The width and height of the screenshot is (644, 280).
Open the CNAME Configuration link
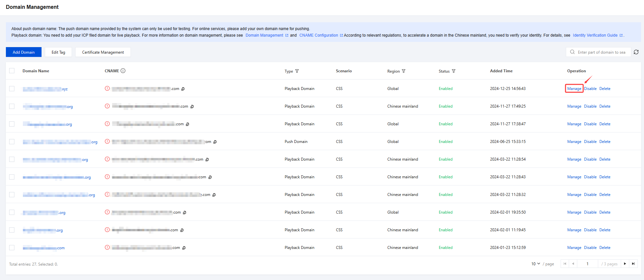319,35
